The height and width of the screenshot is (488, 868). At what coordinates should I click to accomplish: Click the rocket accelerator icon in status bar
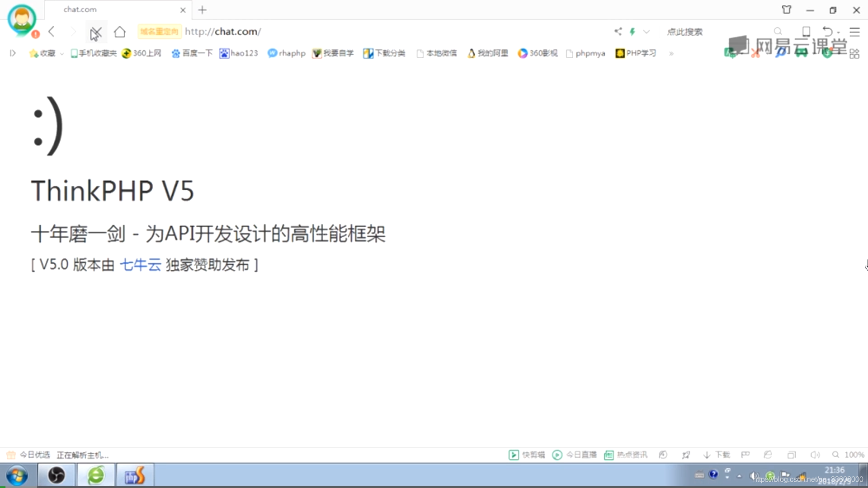(x=686, y=455)
